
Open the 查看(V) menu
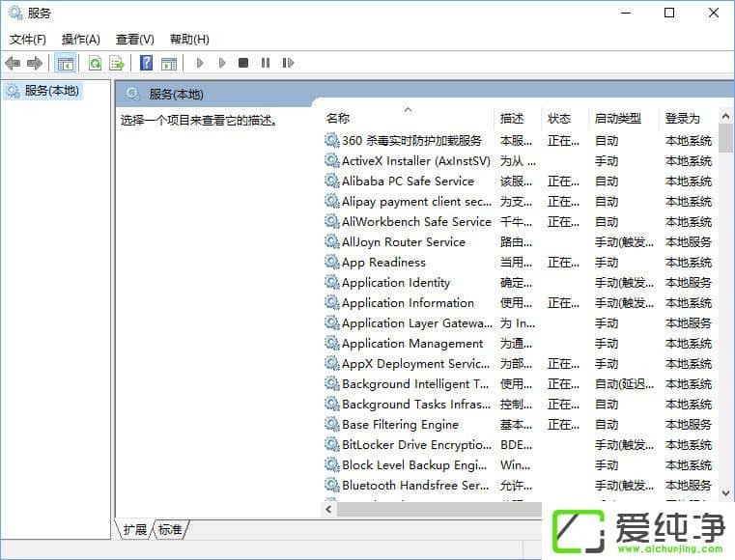134,40
